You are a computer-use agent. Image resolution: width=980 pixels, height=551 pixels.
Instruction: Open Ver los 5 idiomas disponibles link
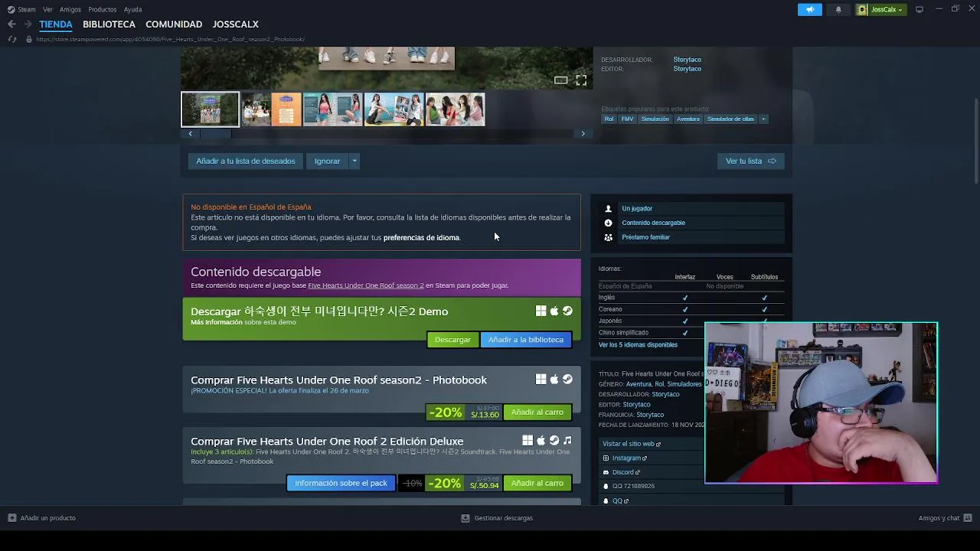pyautogui.click(x=638, y=345)
